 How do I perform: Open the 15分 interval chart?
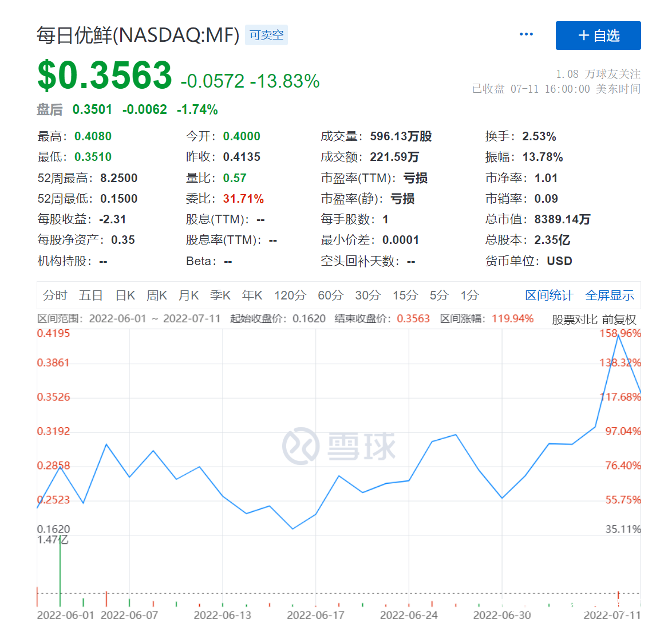point(405,295)
